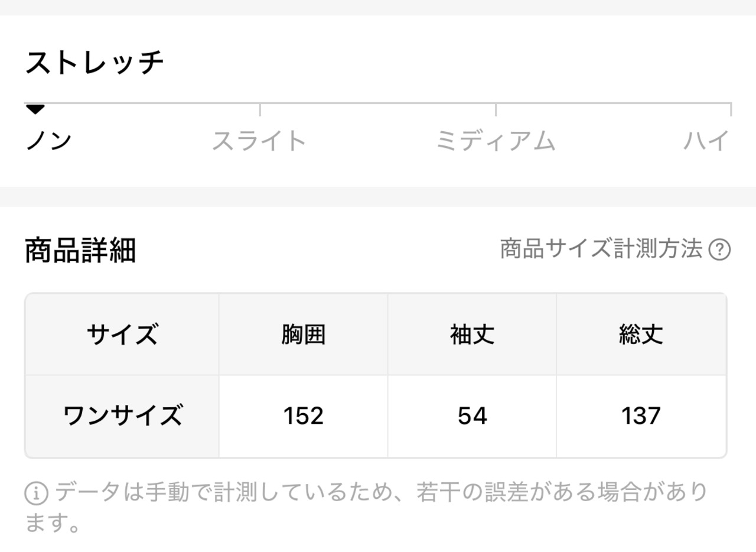Click the 商品詳細 section heading
The height and width of the screenshot is (552, 756).
point(80,251)
